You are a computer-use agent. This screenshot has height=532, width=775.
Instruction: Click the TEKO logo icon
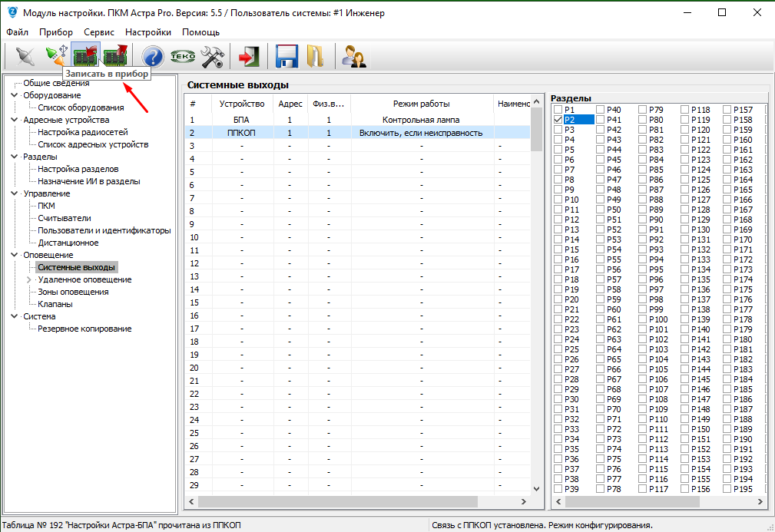[182, 57]
